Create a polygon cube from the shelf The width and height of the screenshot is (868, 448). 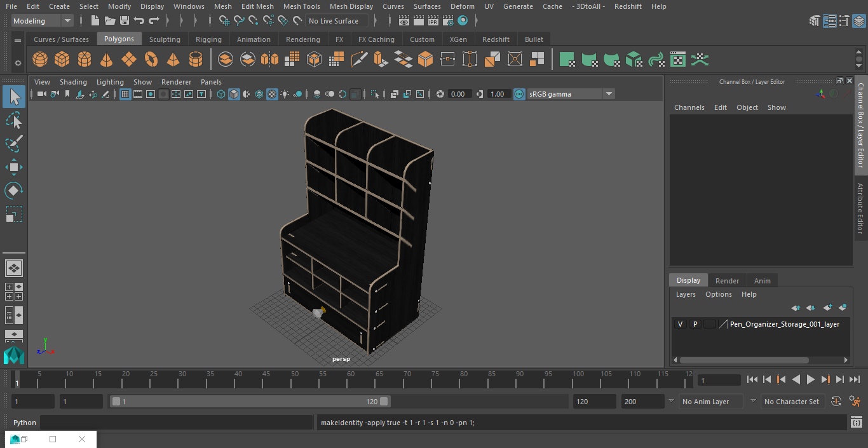coord(62,60)
